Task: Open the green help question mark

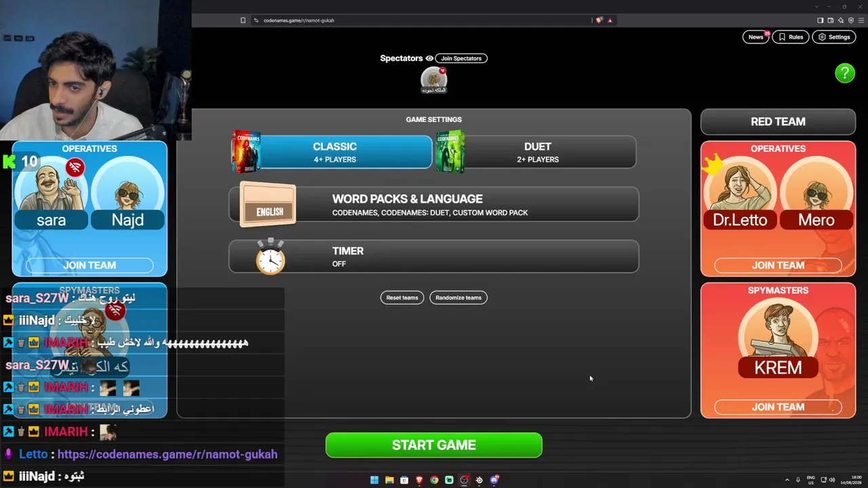Action: click(845, 73)
